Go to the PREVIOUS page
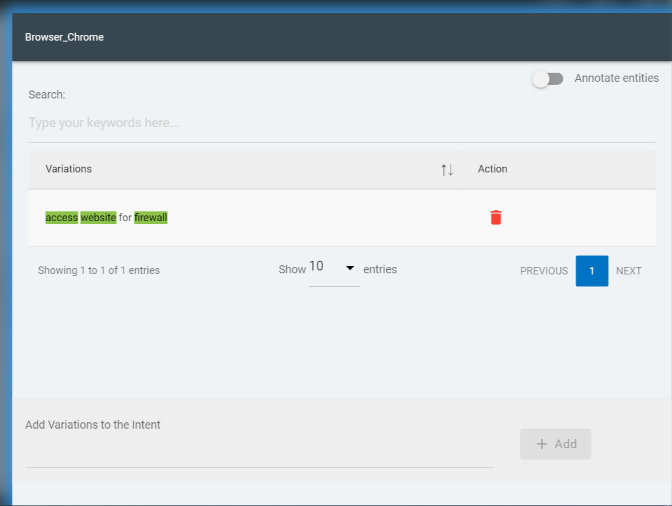Viewport: 672px width, 506px height. point(543,271)
